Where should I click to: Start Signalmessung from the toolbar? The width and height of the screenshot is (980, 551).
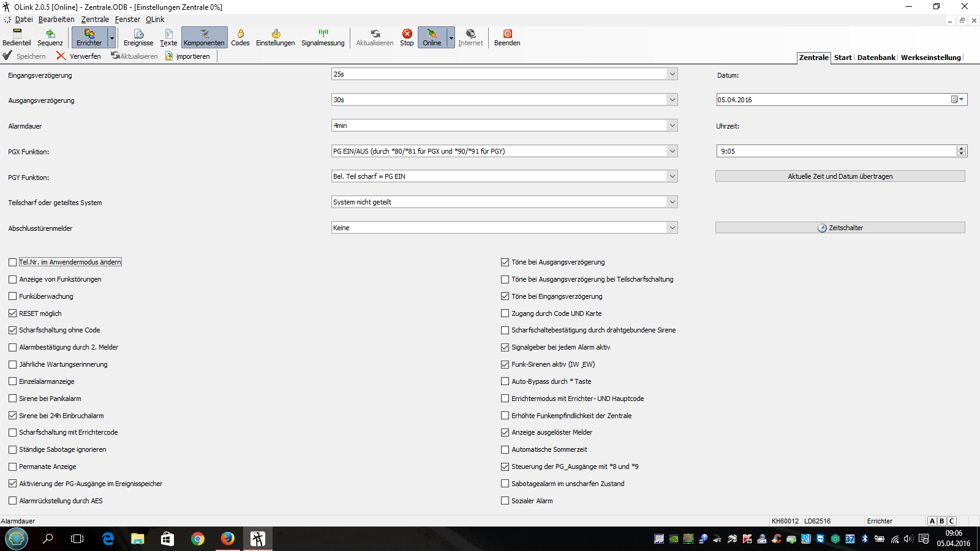[323, 37]
